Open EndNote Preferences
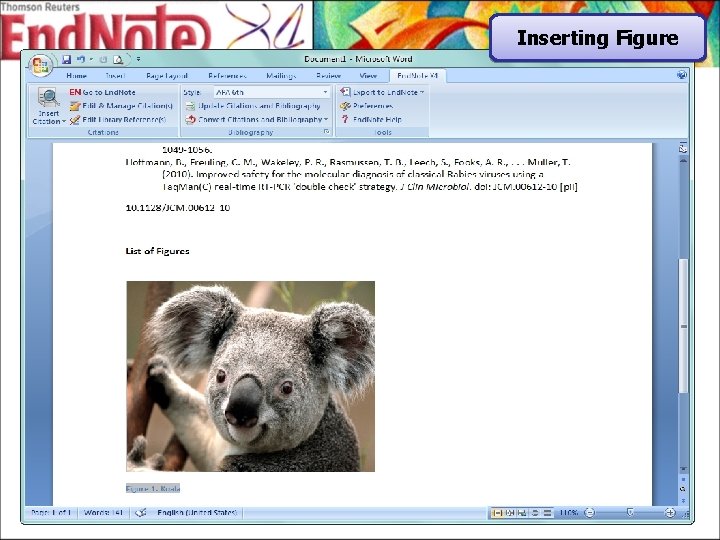 coord(366,106)
